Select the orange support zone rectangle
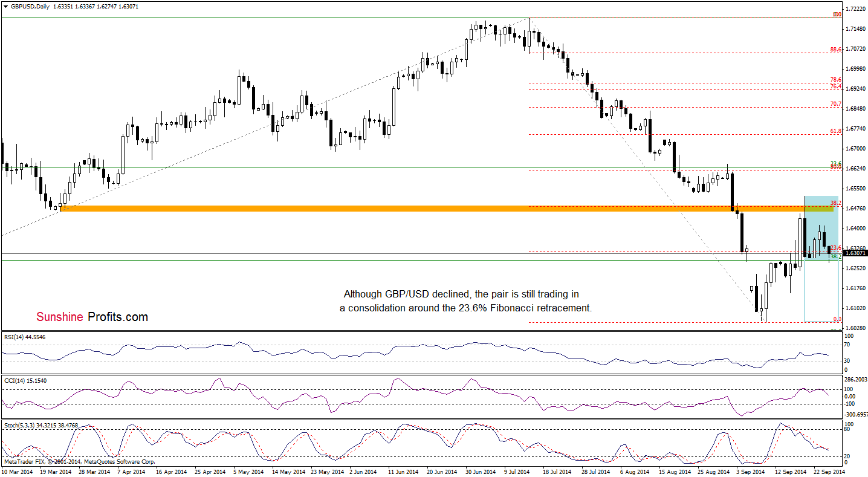Screen dimensions: 868x477 (x=447, y=209)
